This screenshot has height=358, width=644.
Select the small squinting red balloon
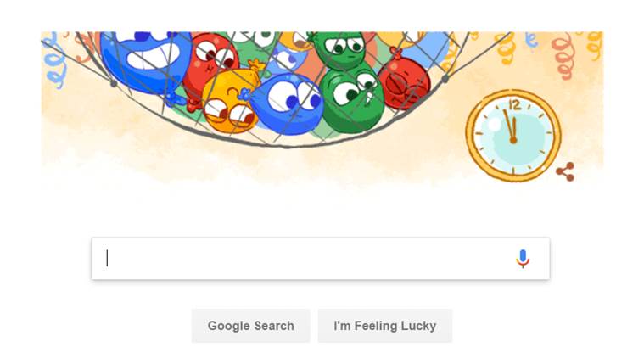click(x=404, y=83)
